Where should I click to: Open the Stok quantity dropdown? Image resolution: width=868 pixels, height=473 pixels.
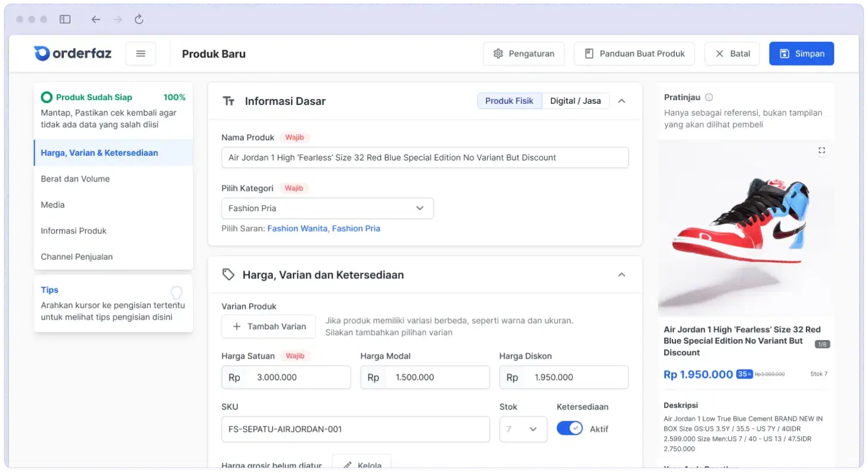[x=523, y=429]
